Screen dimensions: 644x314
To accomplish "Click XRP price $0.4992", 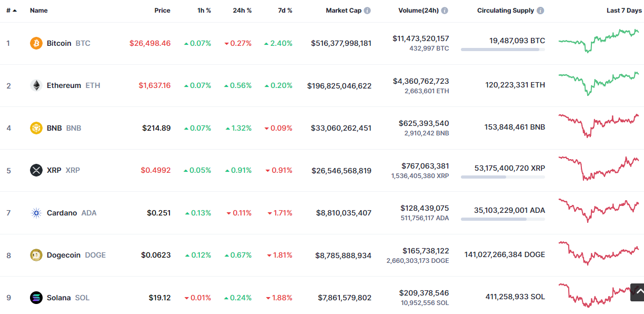I will 156,170.
